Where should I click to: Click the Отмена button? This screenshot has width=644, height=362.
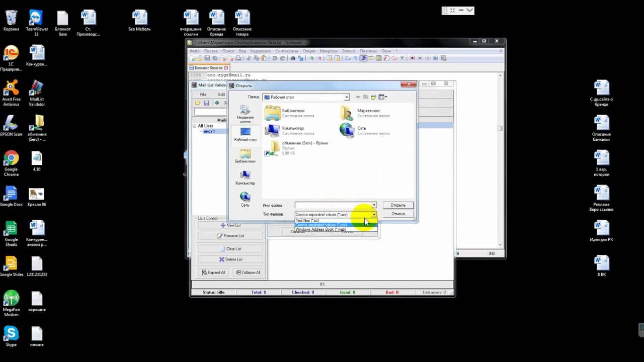pyautogui.click(x=398, y=214)
